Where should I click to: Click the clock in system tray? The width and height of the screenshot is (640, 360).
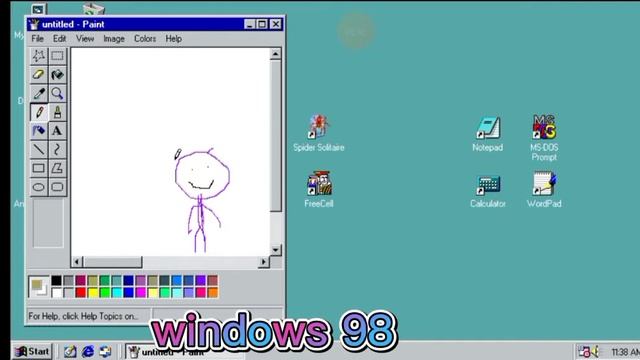click(x=624, y=352)
